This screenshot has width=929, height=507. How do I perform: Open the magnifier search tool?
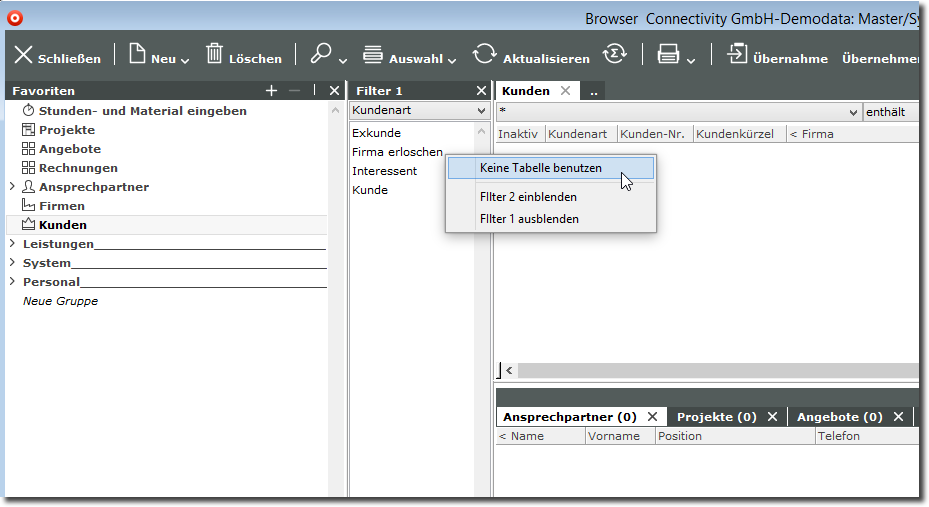tap(321, 55)
